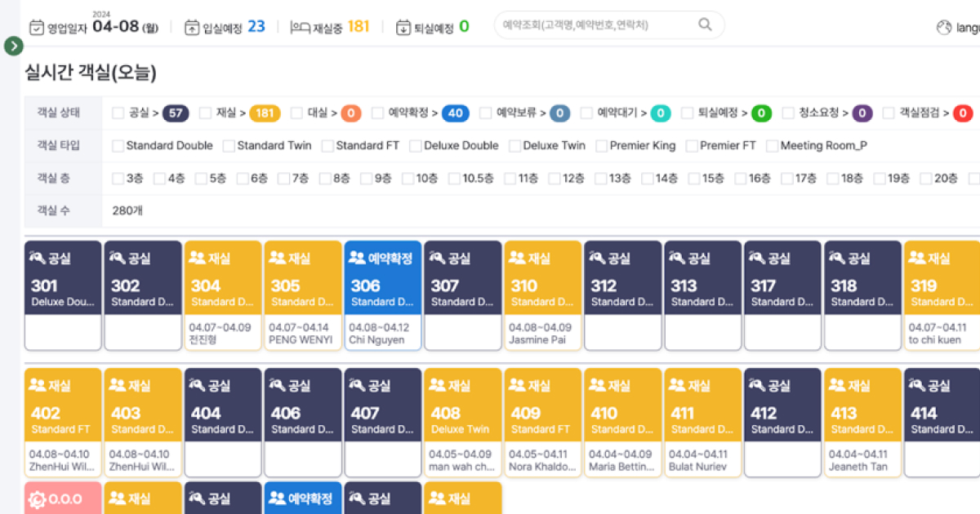Click room count value 280개
The image size is (980, 514).
tap(127, 210)
